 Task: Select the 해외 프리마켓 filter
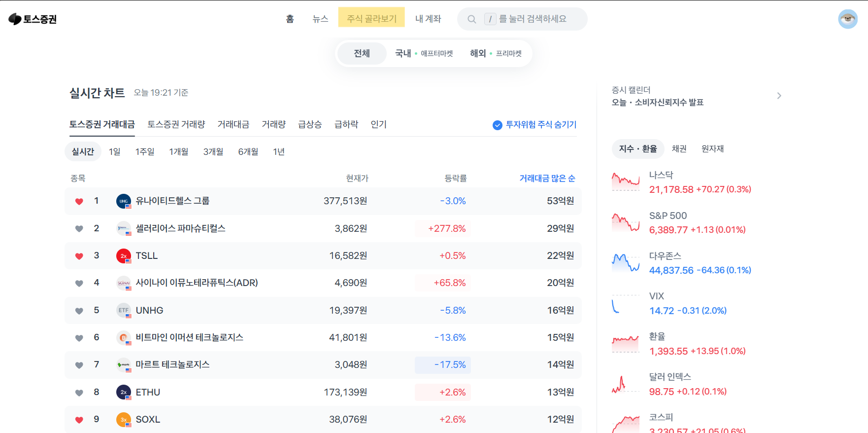496,53
